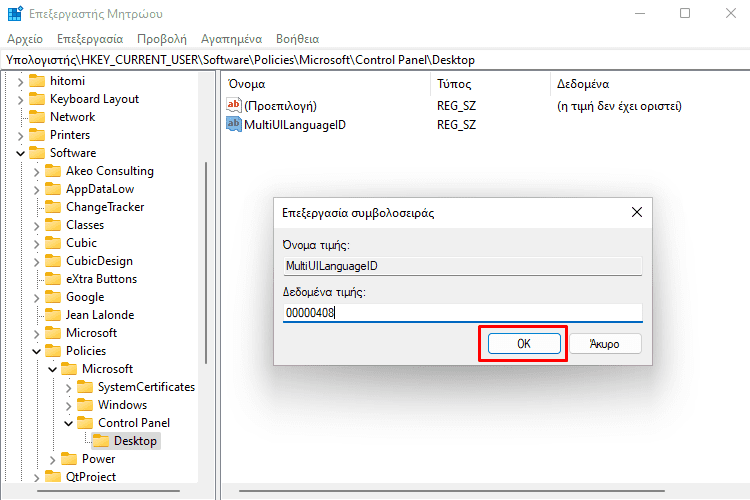
Task: Open the Αρχείο menu
Action: tap(25, 39)
